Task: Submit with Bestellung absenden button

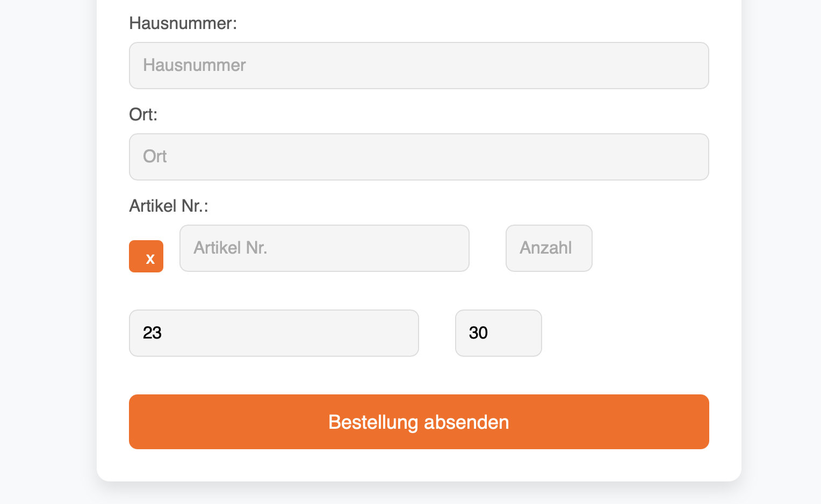Action: (x=419, y=422)
